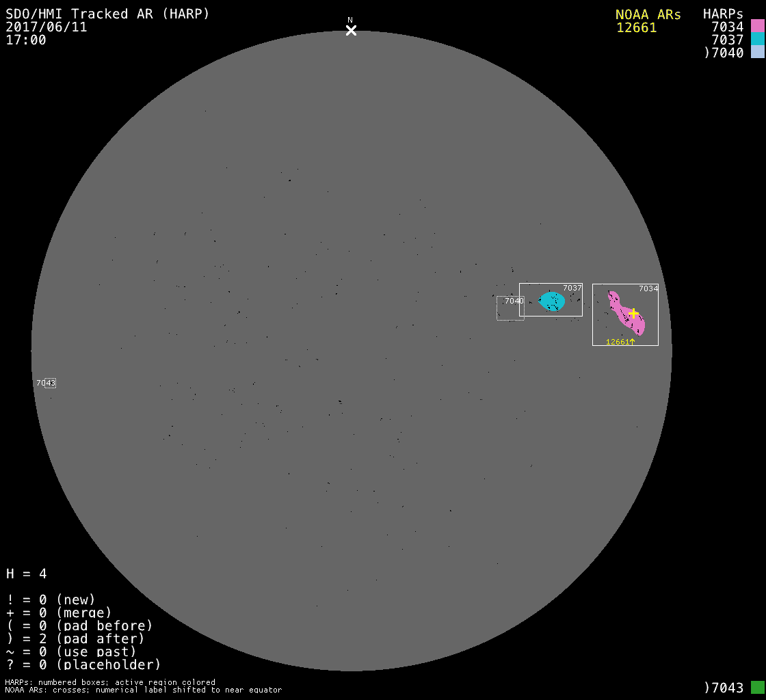This screenshot has width=766, height=700.
Task: Click the pink 7034 legend swatch
Action: point(757,27)
